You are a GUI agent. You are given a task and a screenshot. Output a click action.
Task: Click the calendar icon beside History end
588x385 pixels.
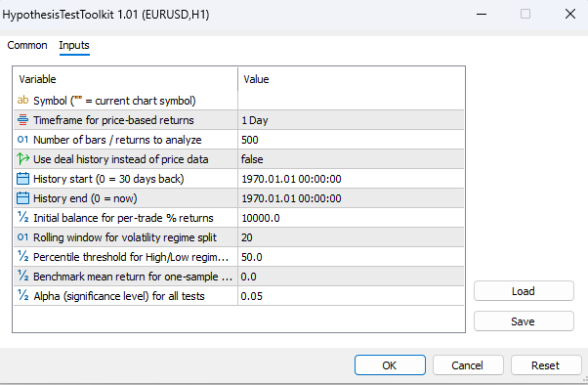22,197
